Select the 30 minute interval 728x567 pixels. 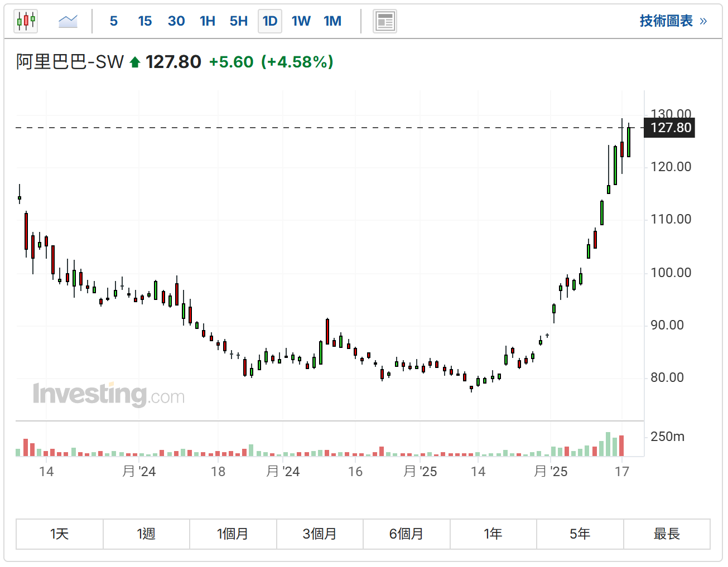(176, 21)
